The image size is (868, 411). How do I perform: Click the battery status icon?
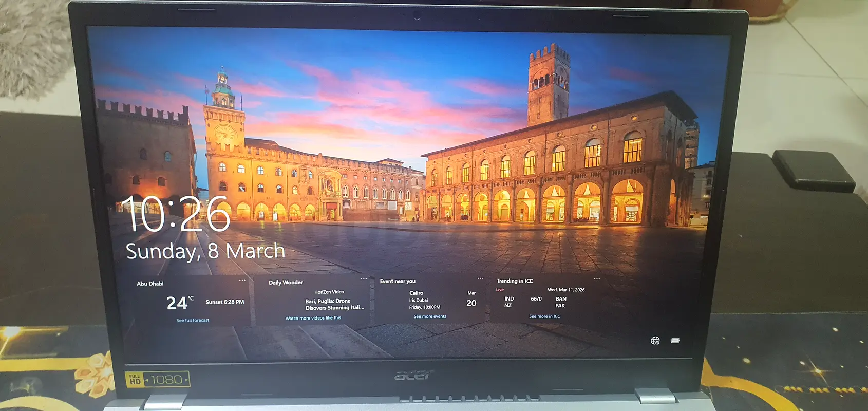675,341
